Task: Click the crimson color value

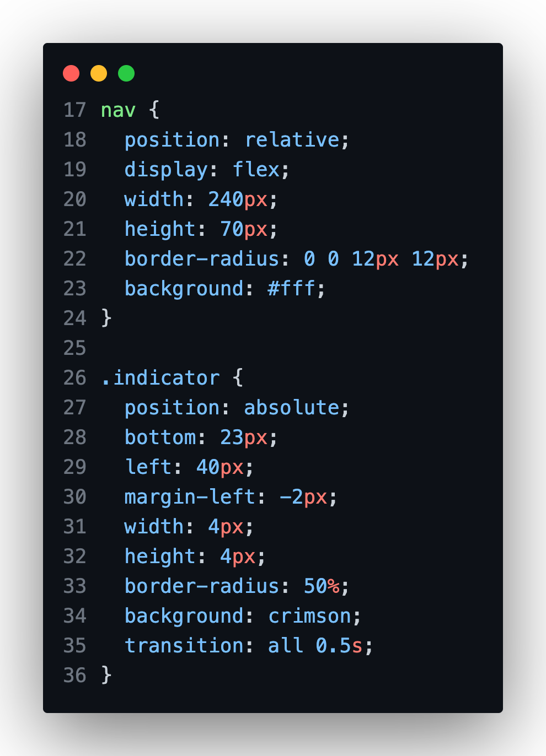Action: coord(309,616)
